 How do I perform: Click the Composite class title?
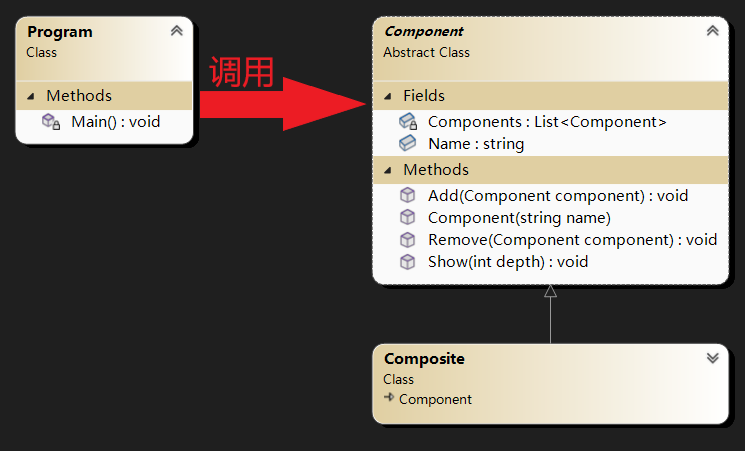pyautogui.click(x=424, y=359)
